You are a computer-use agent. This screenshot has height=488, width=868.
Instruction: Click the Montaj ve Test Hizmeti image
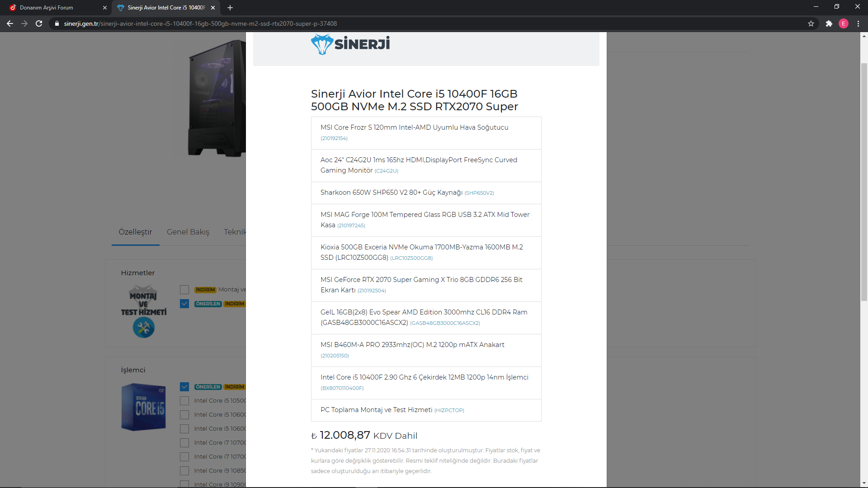click(x=144, y=311)
